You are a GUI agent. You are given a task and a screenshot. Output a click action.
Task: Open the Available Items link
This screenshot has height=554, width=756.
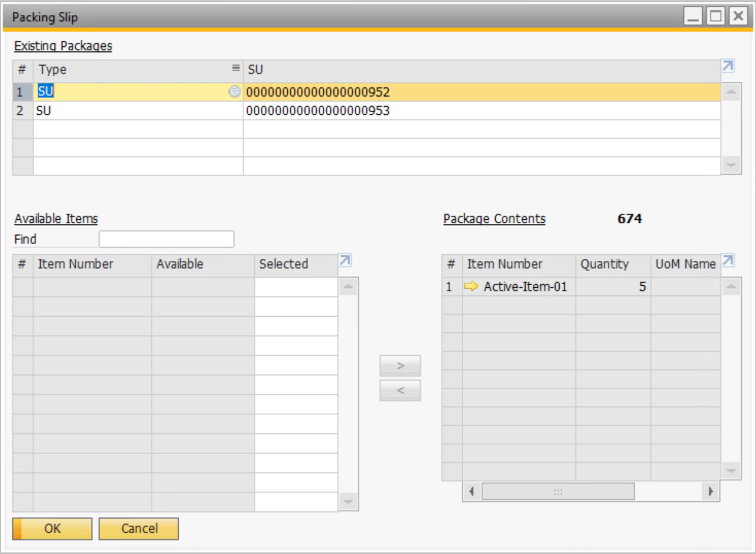coord(56,219)
